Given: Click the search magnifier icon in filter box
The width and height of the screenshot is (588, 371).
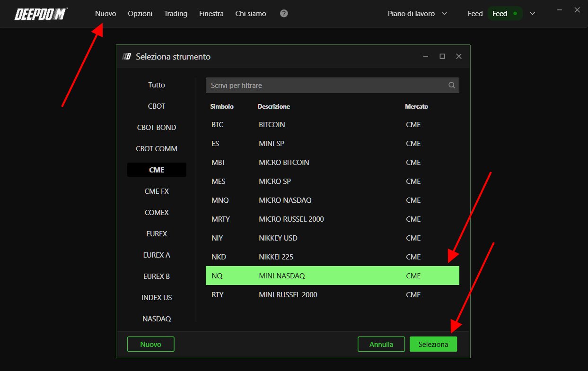Looking at the screenshot, I should [452, 86].
